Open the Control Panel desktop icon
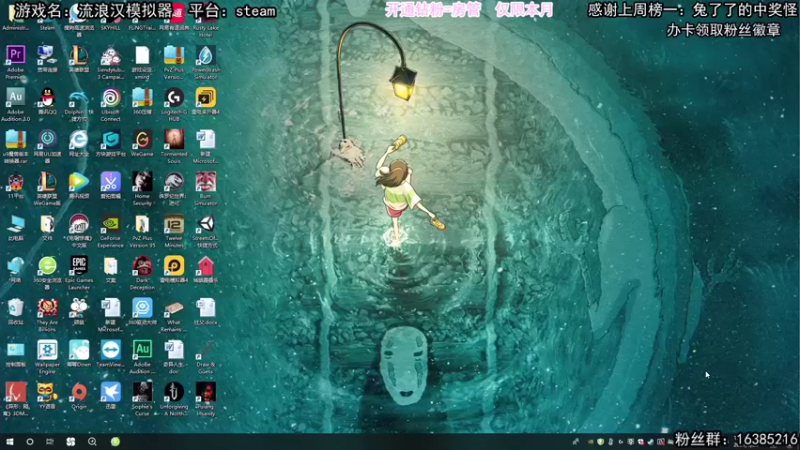Image resolution: width=800 pixels, height=450 pixels. click(x=16, y=351)
